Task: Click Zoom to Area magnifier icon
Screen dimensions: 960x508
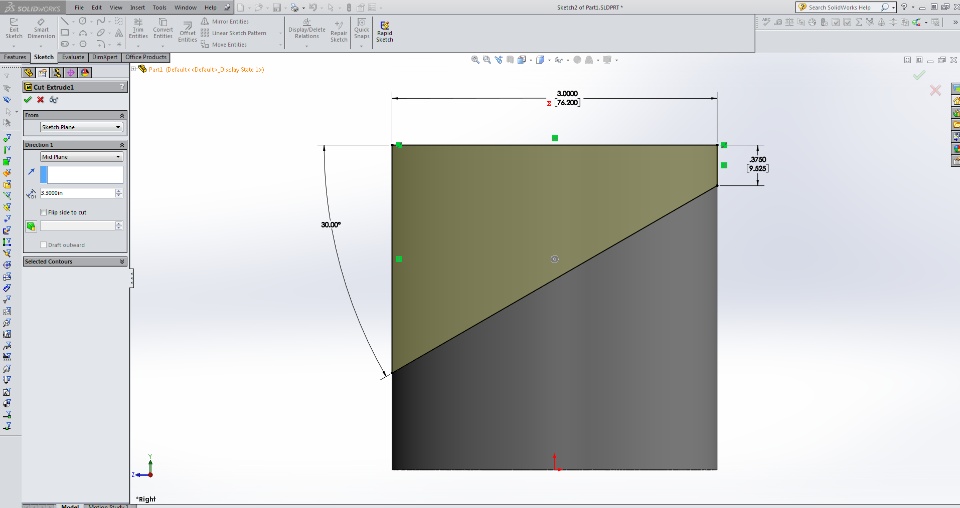Action: click(487, 60)
